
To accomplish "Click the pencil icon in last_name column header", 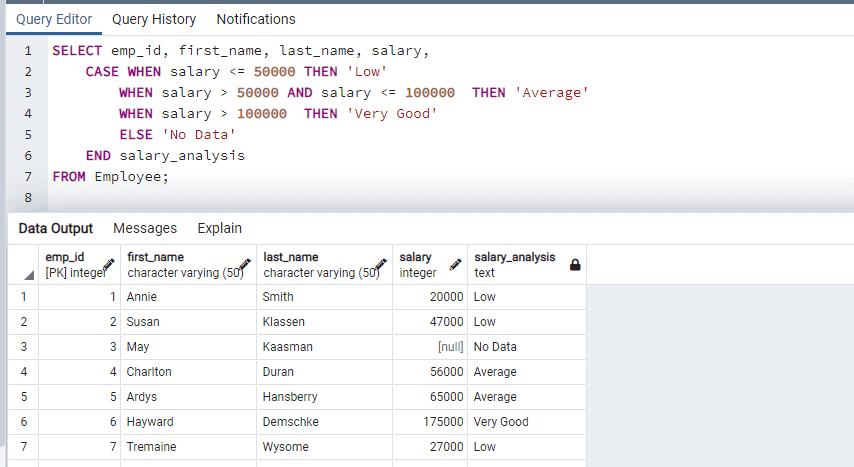I will tap(380, 264).
